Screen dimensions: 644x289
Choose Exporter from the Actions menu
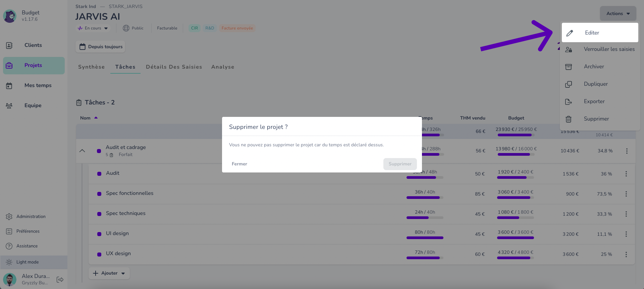600,102
